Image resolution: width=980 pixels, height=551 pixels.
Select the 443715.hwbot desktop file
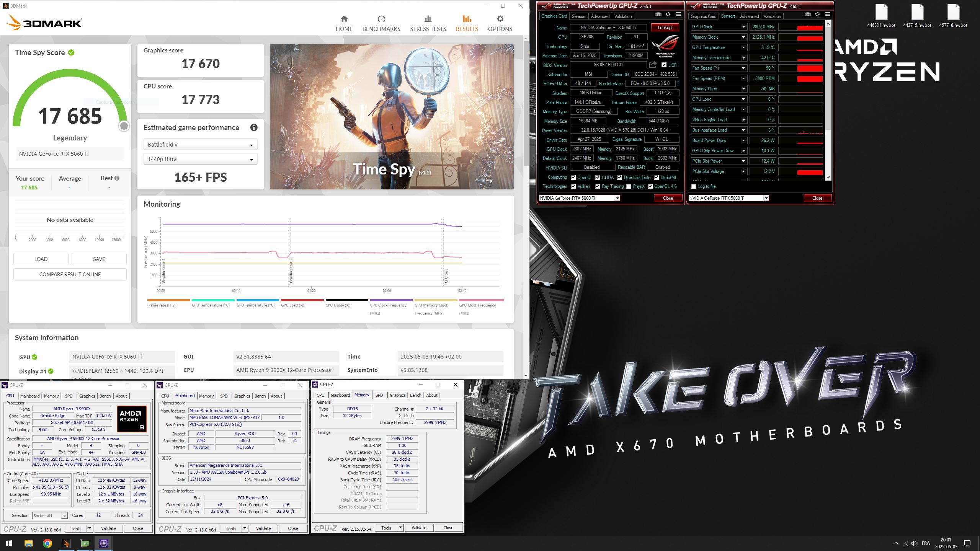tap(917, 16)
